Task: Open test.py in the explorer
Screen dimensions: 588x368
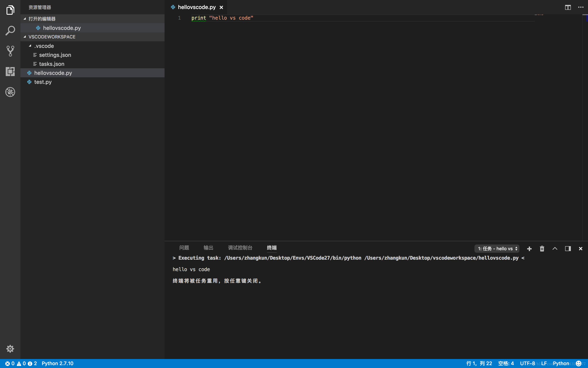Action: tap(92, 82)
